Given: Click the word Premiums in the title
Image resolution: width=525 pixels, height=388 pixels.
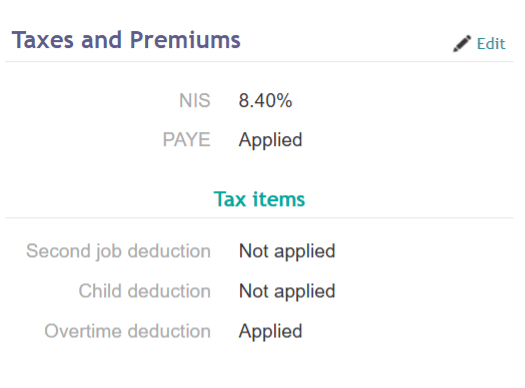Looking at the screenshot, I should [x=185, y=40].
